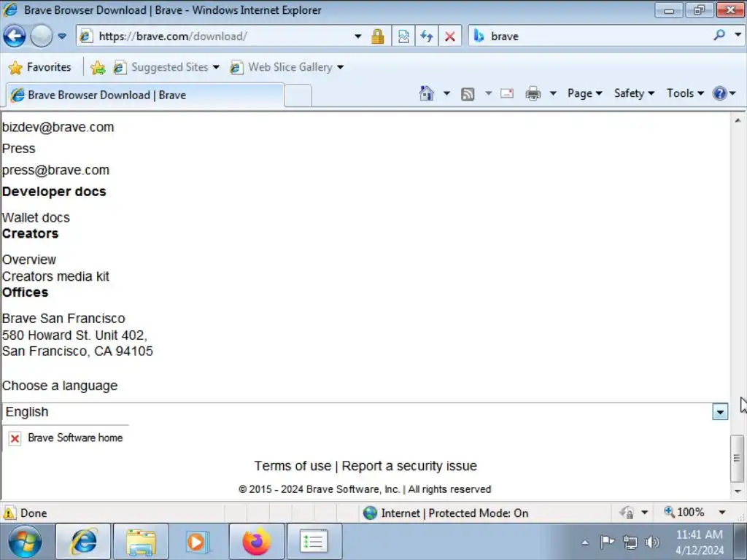
Task: Click the broken Brave Software home image
Action: tap(66, 437)
